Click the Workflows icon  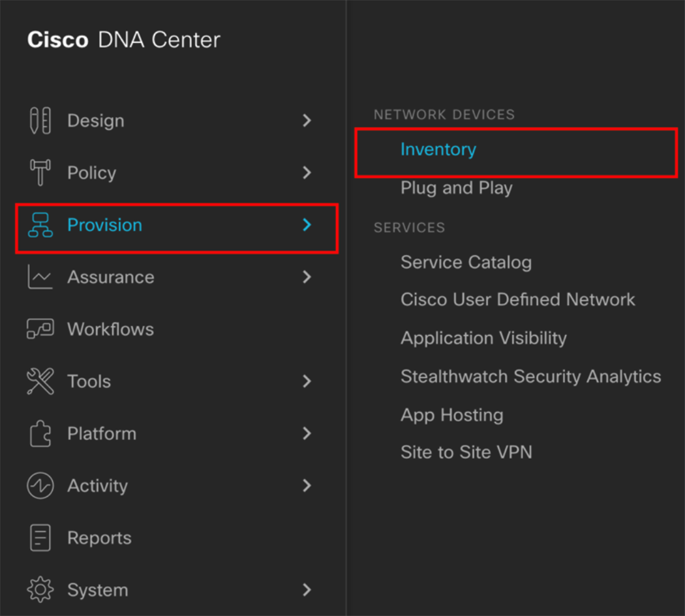(40, 329)
